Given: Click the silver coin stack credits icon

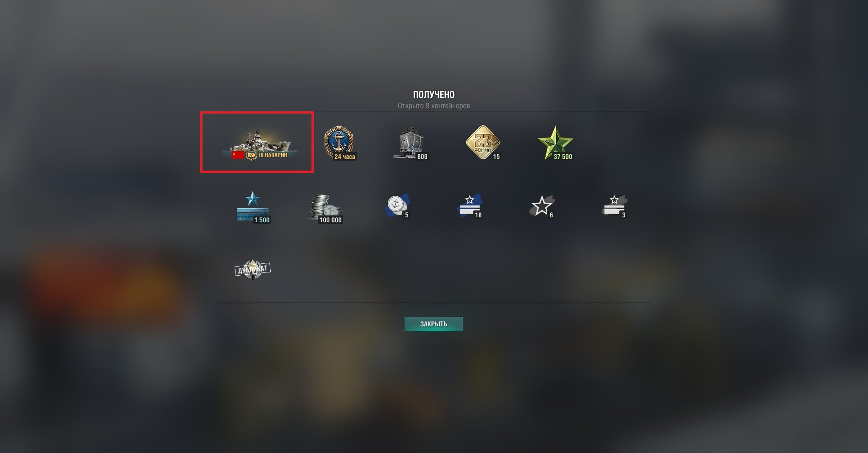Looking at the screenshot, I should tap(325, 208).
